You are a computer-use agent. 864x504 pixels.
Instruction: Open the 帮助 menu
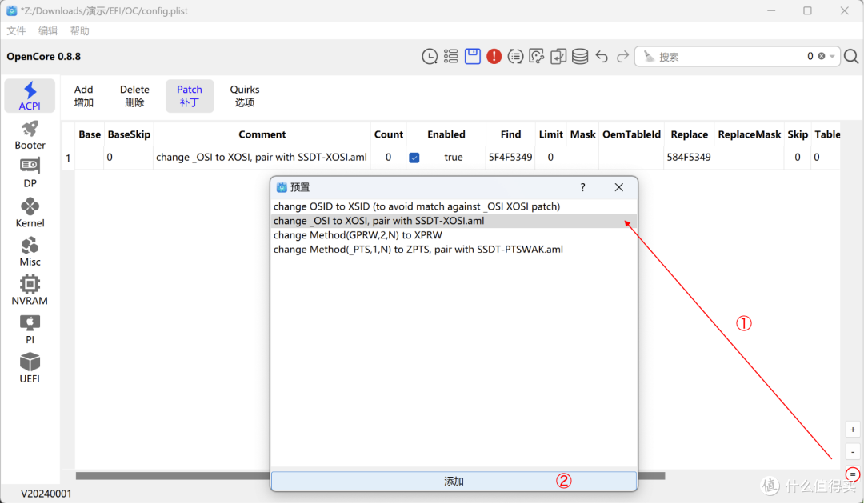[79, 31]
